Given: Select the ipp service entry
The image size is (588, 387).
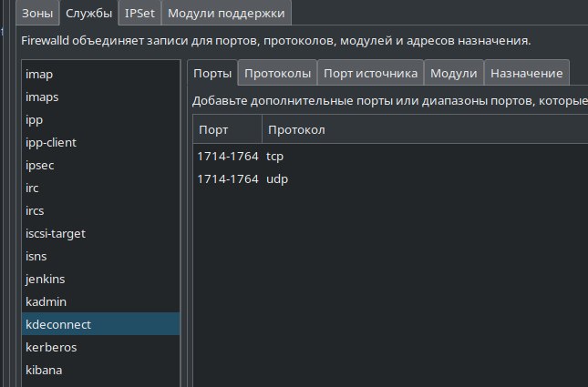Looking at the screenshot, I should tap(101, 120).
